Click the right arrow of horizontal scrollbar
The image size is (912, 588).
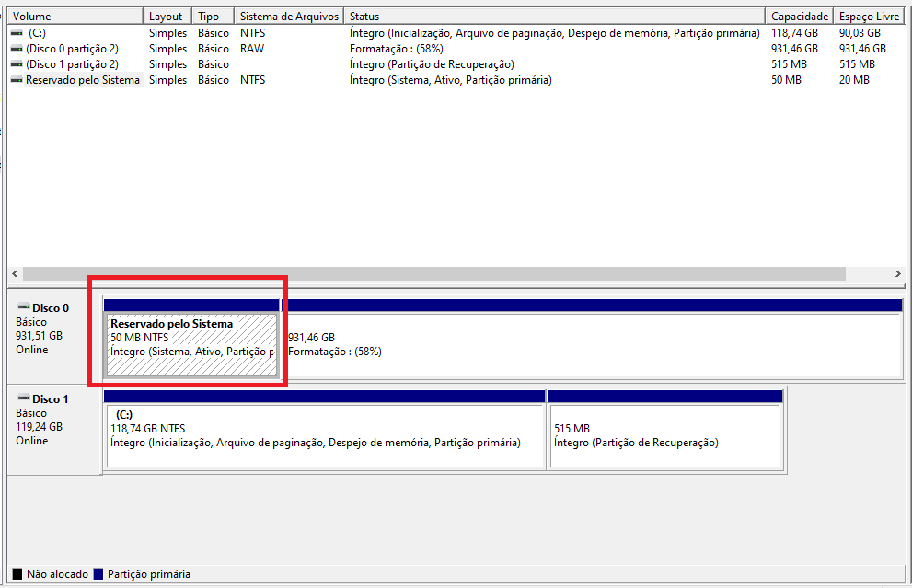pyautogui.click(x=897, y=273)
